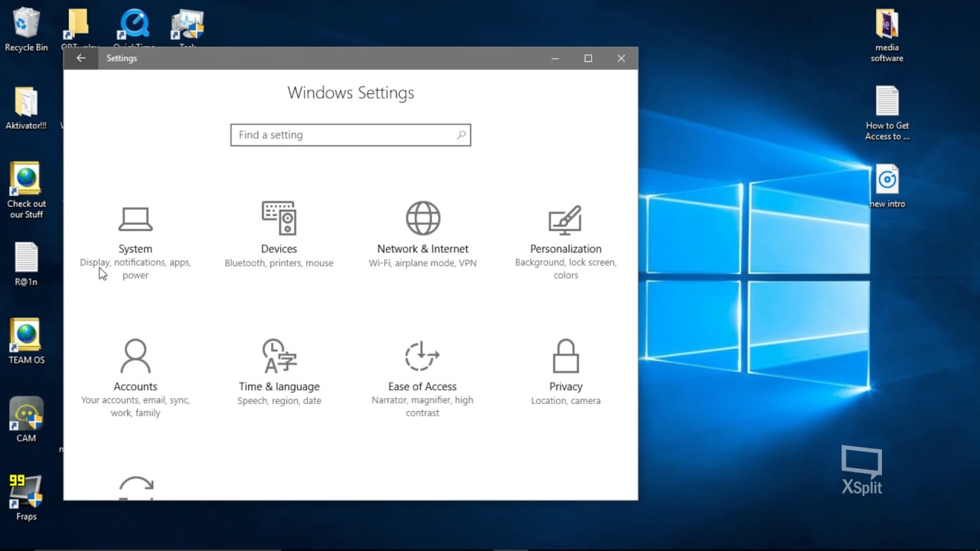Screen dimensions: 980x551
Task: Open the Network & Internet globe icon
Action: (x=423, y=218)
